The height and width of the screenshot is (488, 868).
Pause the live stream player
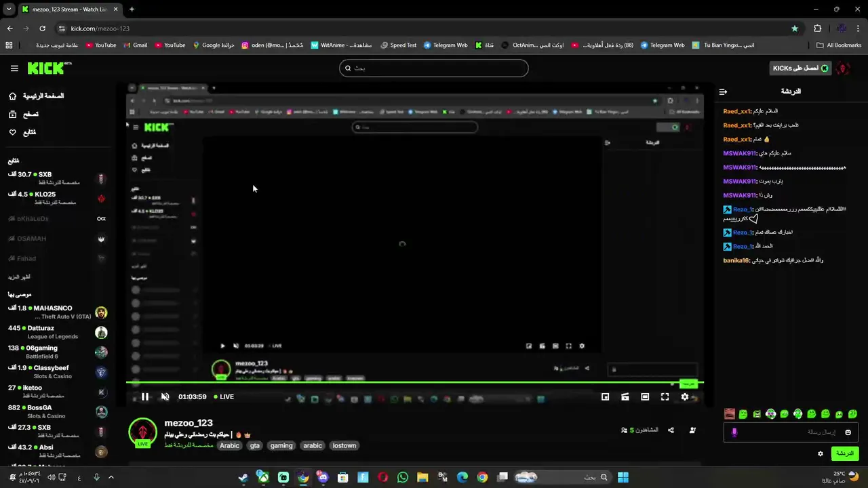(x=144, y=397)
